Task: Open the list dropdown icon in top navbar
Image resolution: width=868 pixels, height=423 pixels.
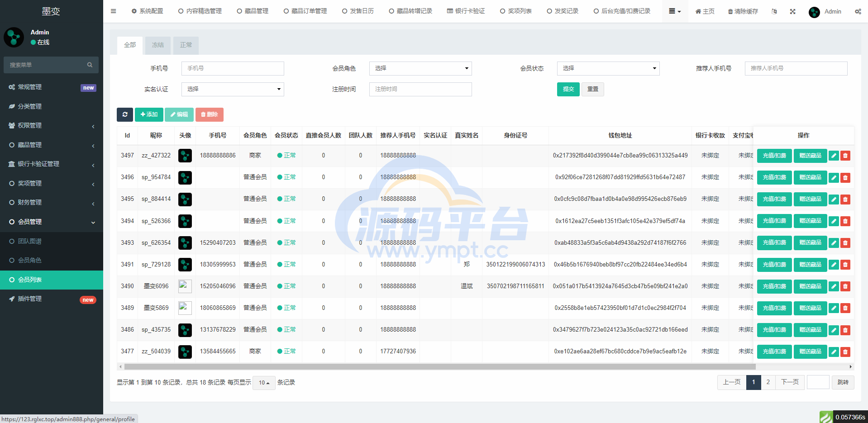Action: pos(675,11)
